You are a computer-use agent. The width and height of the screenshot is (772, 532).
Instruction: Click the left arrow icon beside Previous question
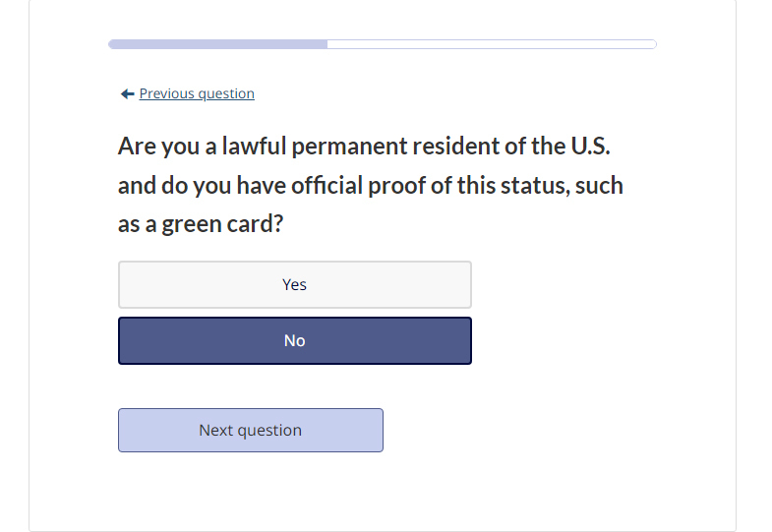tap(127, 94)
